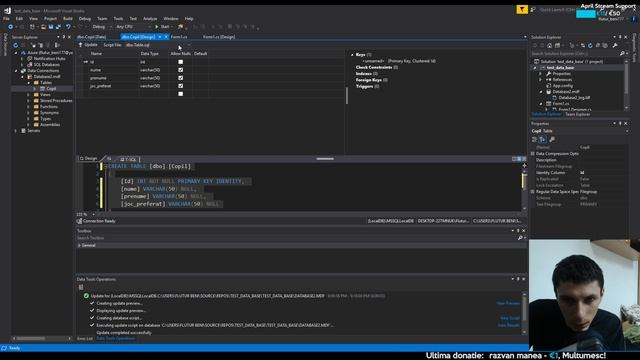Click the Refresh icon in Solution Explorer toolbar
Viewport: 640px width, 360px height.
coord(590,45)
